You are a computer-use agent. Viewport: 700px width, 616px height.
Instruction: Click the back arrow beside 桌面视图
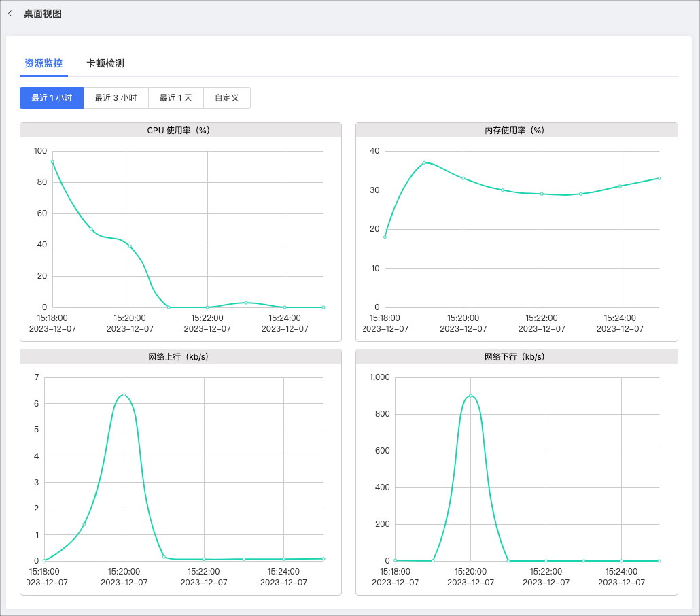(x=10, y=14)
